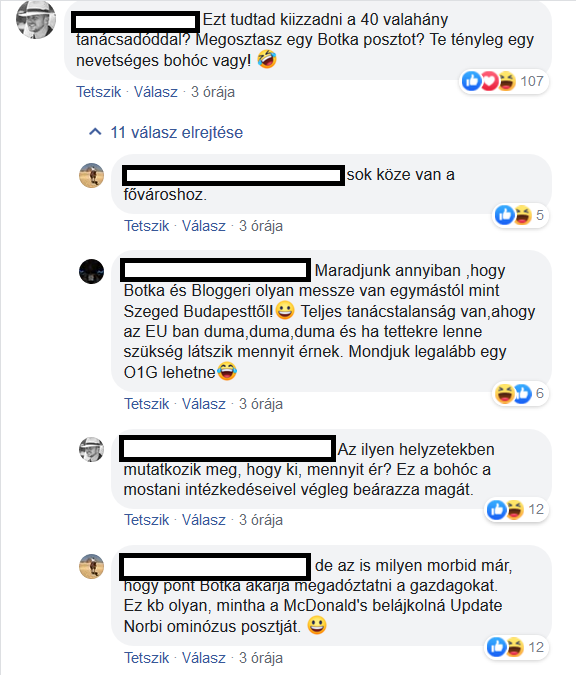Open the 107 reactions summary on the top comment
This screenshot has height=675, width=576.
(x=504, y=81)
